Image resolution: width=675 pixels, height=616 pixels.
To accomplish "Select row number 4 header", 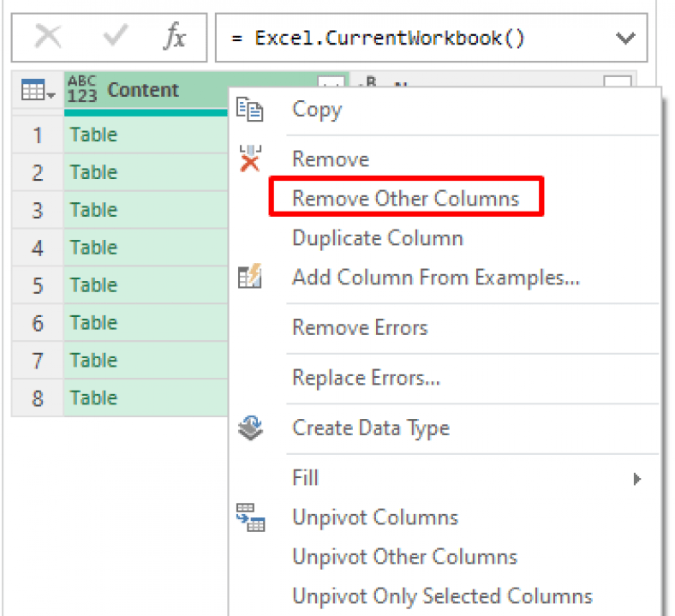I will point(38,248).
